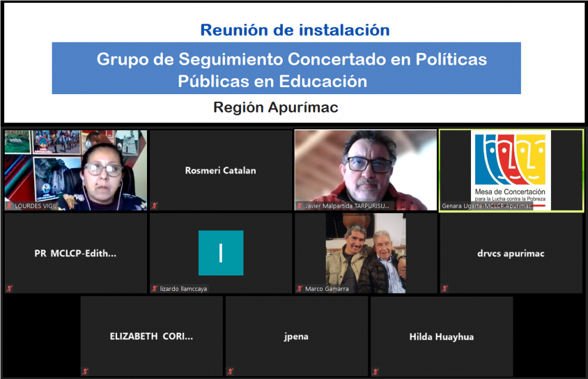Click Javier Malpartida's muted microphone icon
Viewport: 588px width, 379px height.
click(x=300, y=206)
